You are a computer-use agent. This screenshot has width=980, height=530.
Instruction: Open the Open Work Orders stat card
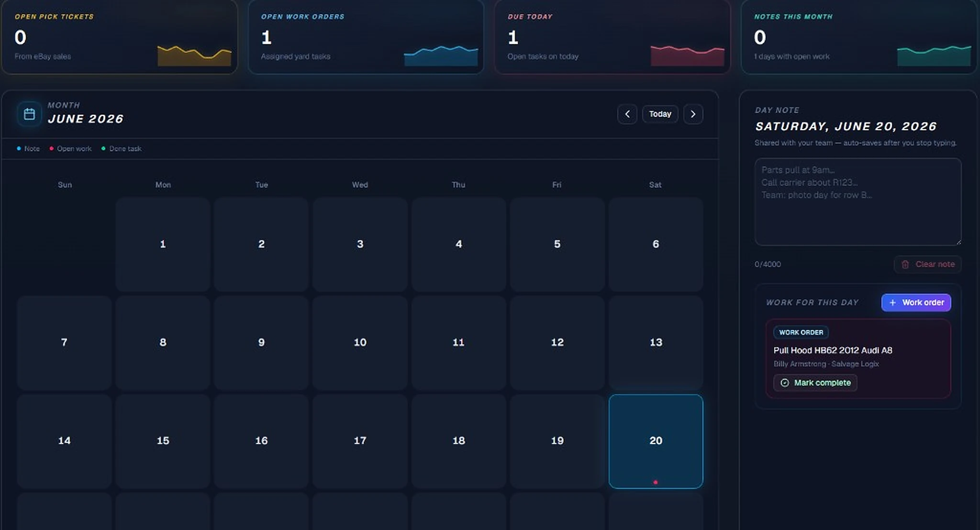pyautogui.click(x=366, y=37)
